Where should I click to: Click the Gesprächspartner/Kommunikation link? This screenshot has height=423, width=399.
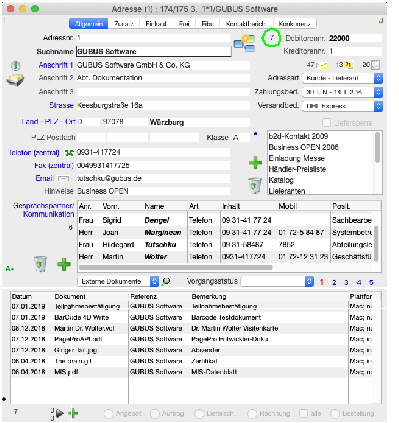point(44,210)
